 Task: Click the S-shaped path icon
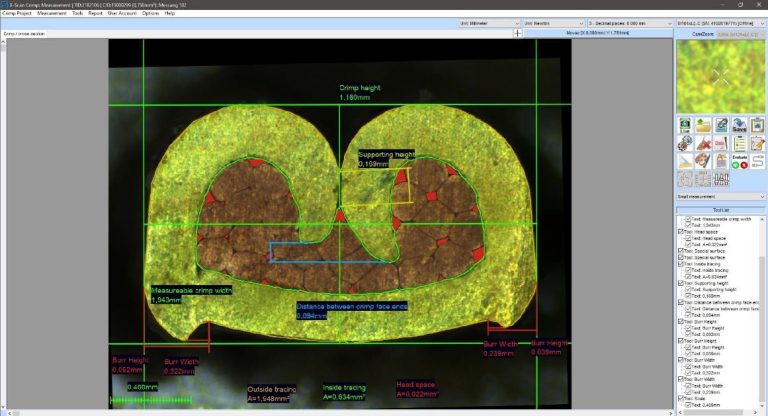[x=757, y=161]
